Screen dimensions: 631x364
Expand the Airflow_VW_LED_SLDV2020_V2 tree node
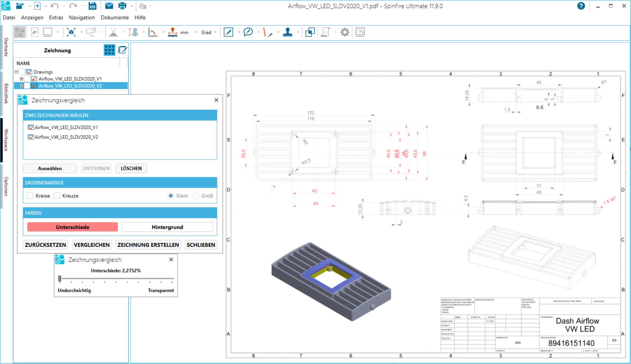pos(21,86)
